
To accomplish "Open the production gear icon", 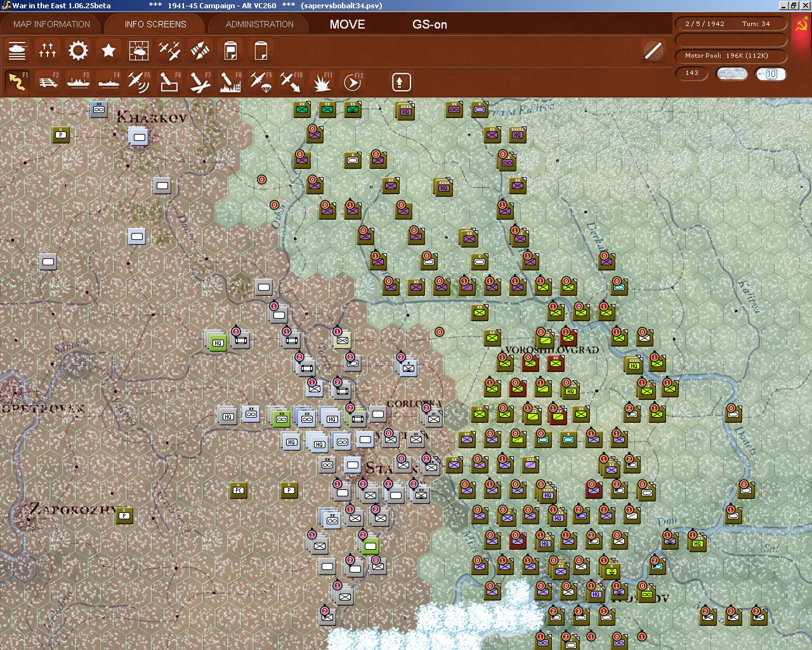I will 78,50.
